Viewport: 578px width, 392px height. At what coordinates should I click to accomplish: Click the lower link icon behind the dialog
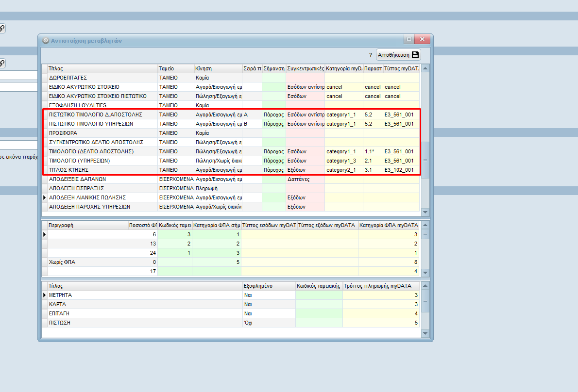[x=2, y=63]
